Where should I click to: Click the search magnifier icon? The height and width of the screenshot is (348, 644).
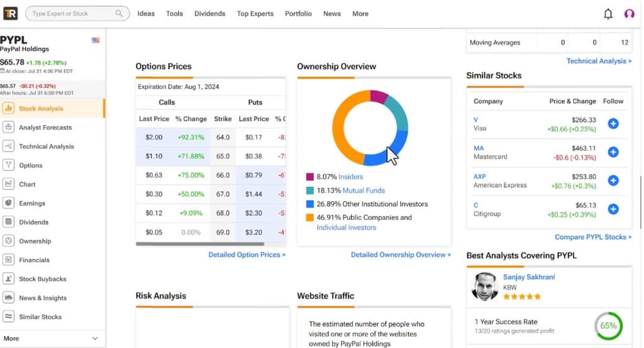(x=119, y=13)
